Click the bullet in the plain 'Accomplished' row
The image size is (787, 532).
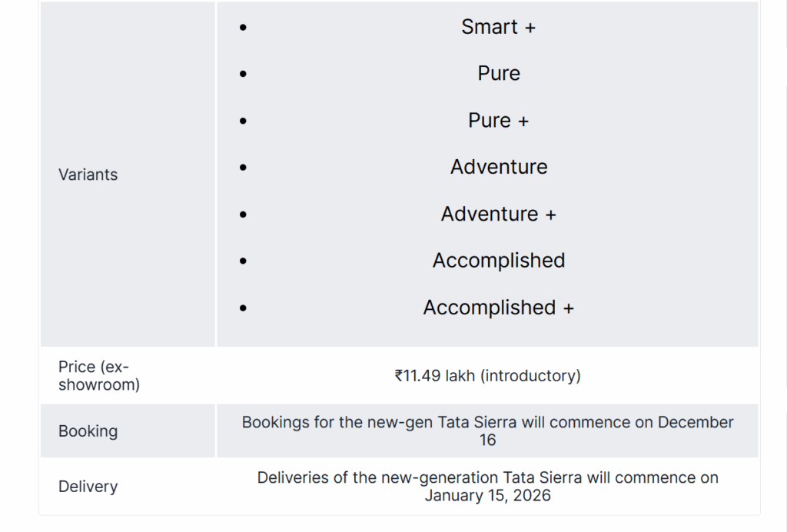point(244,261)
